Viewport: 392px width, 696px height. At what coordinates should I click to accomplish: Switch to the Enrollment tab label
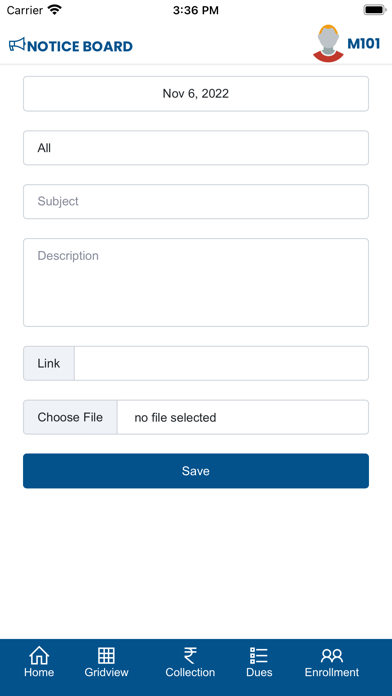[x=332, y=672]
